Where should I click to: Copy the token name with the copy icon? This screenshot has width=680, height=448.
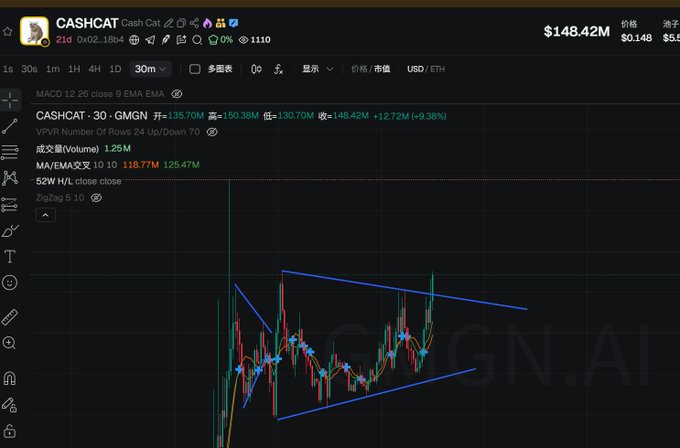(181, 23)
